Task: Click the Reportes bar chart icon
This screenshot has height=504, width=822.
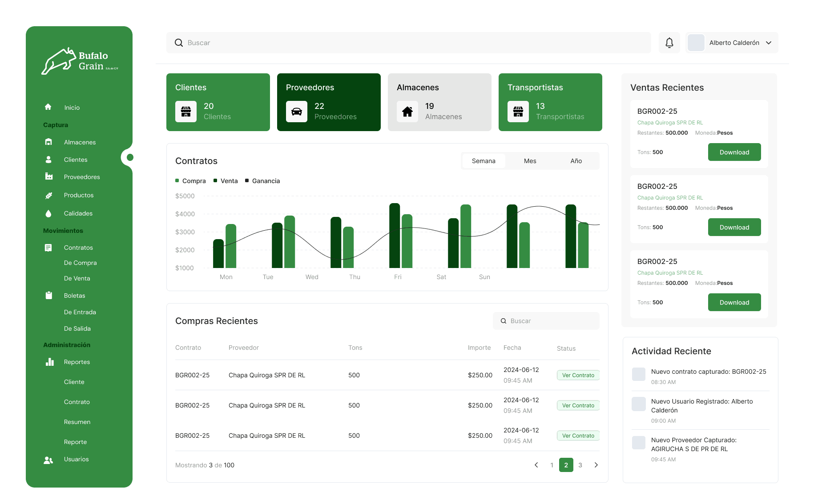Action: (x=49, y=362)
